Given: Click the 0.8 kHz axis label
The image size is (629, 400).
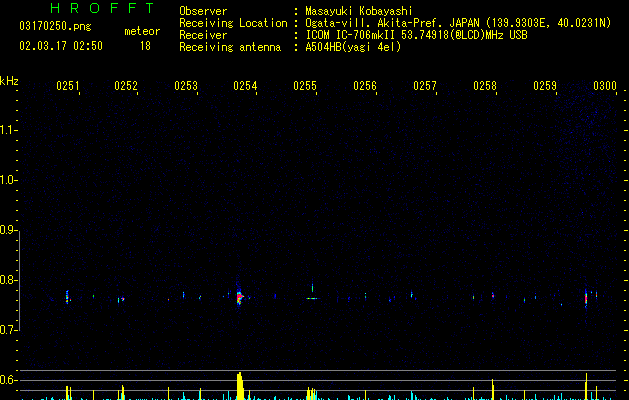Looking at the screenshot, I should [8, 280].
